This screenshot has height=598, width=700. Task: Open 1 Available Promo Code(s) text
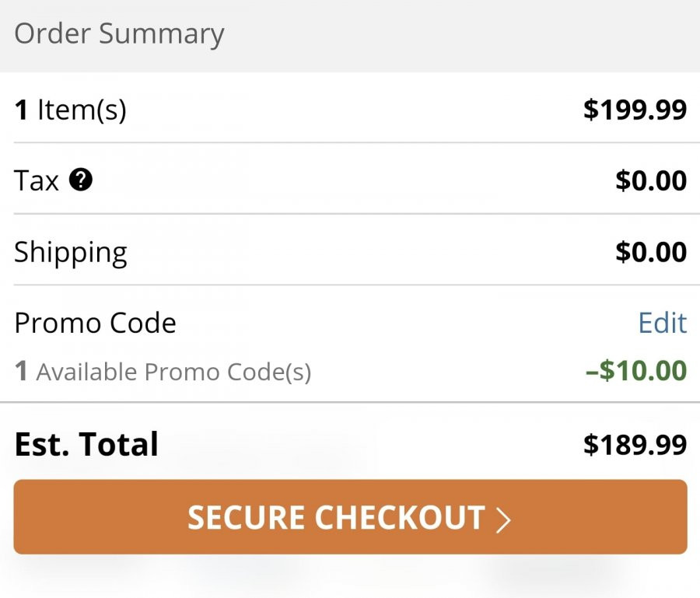[x=163, y=372]
